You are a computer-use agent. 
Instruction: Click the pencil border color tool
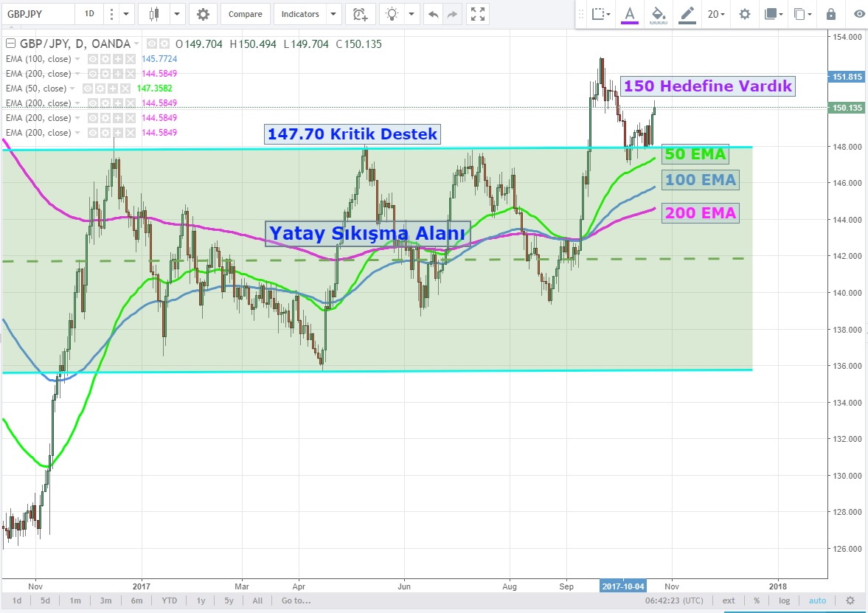point(687,14)
